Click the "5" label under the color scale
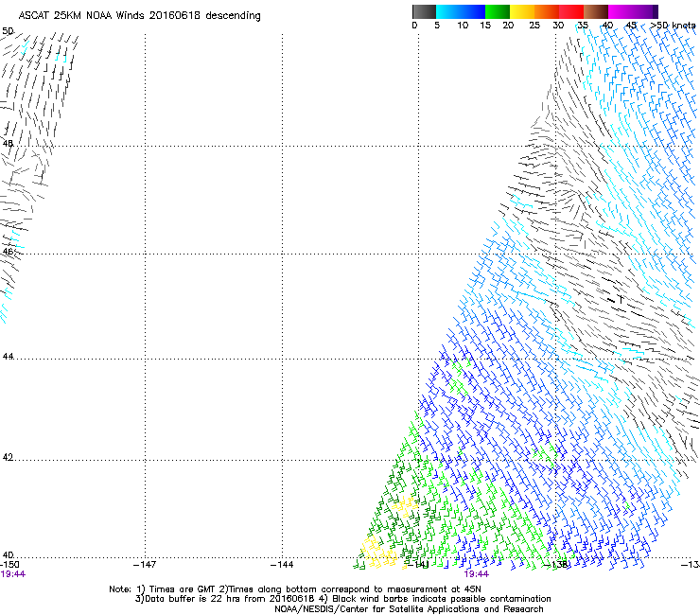The image size is (700, 615). 437,26
